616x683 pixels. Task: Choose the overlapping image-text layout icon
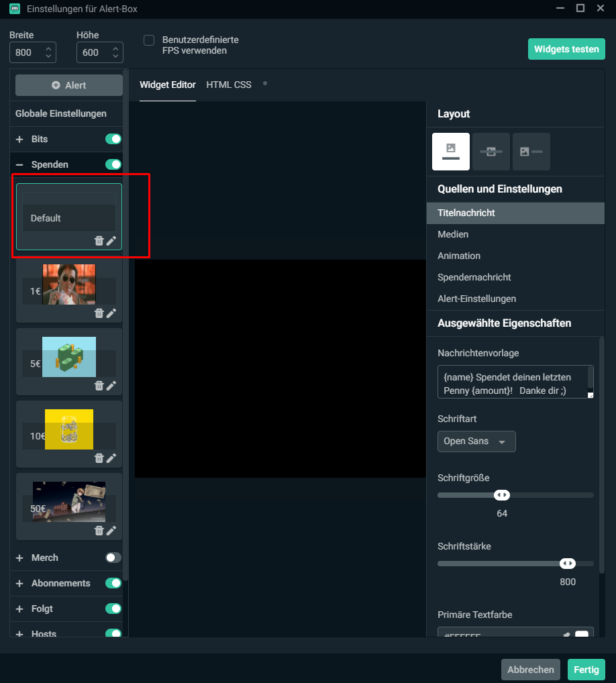pyautogui.click(x=491, y=152)
